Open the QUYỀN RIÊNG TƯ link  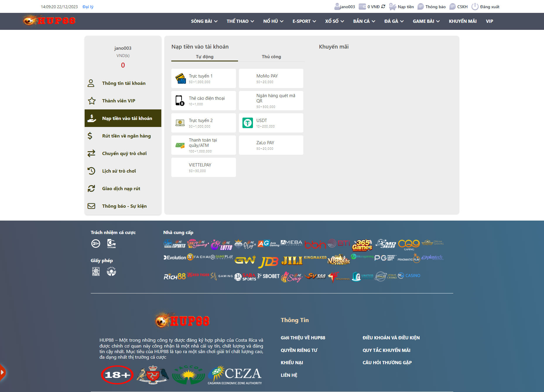pos(299,350)
